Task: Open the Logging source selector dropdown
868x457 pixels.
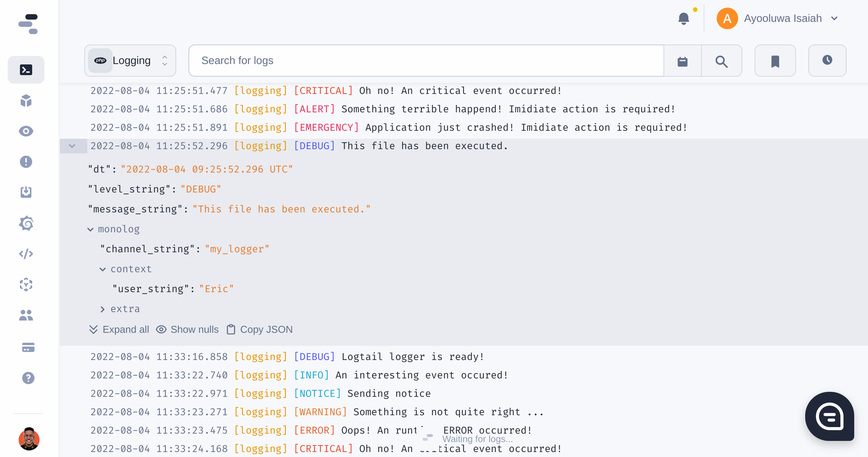Action: tap(130, 60)
